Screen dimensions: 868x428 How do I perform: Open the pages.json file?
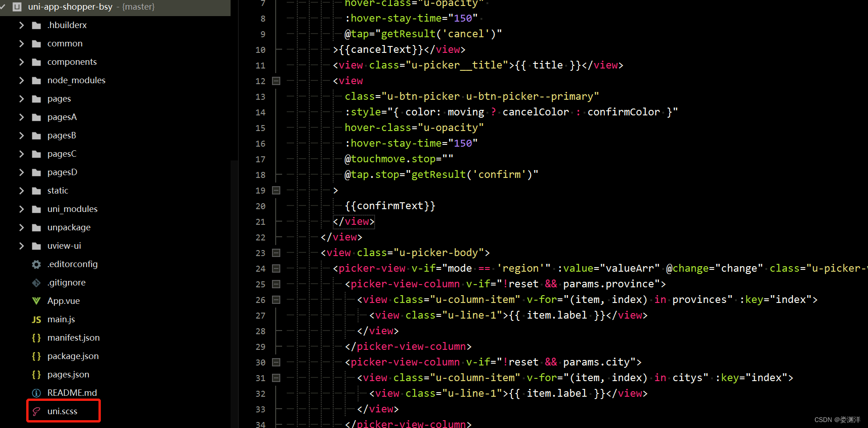[x=69, y=375]
